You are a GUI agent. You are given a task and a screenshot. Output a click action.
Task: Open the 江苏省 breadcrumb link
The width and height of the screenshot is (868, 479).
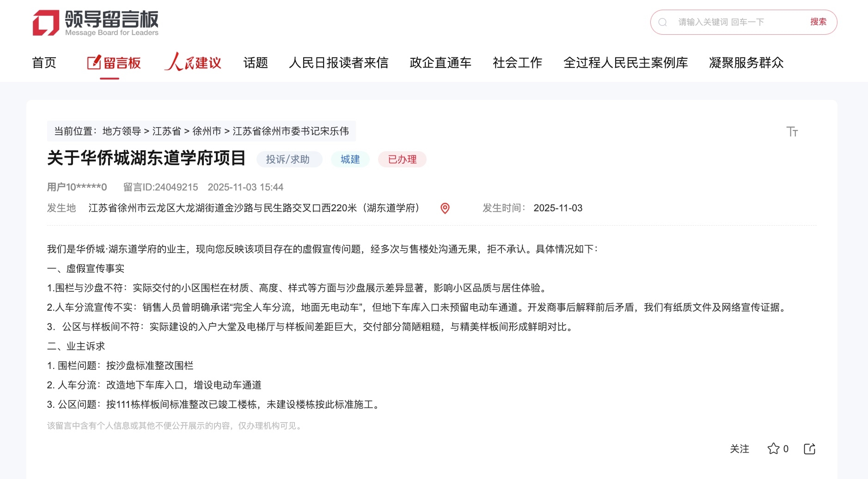166,131
